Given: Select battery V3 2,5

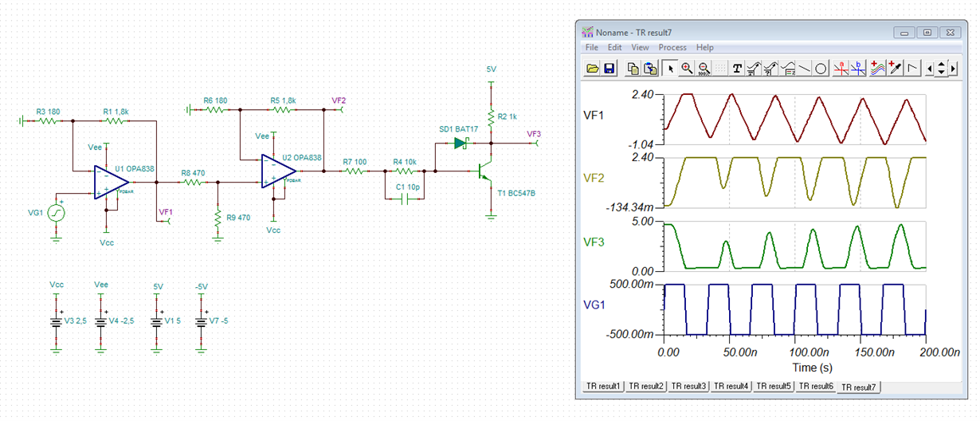Looking at the screenshot, I should tap(56, 321).
